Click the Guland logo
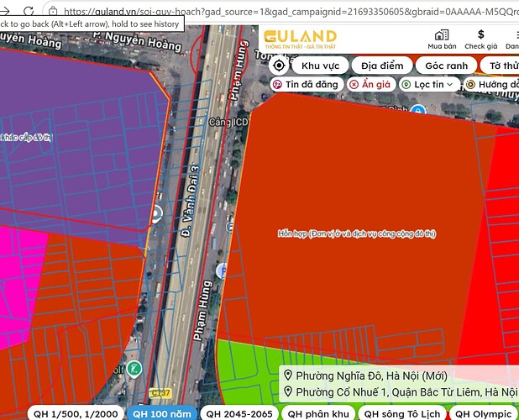Image resolution: width=519 pixels, height=420 pixels. [x=300, y=39]
